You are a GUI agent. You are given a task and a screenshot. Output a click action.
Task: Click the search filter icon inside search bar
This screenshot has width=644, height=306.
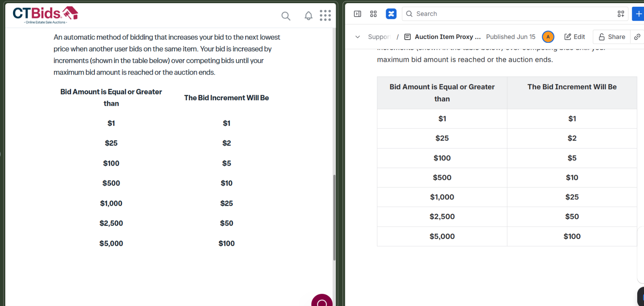pos(621,14)
